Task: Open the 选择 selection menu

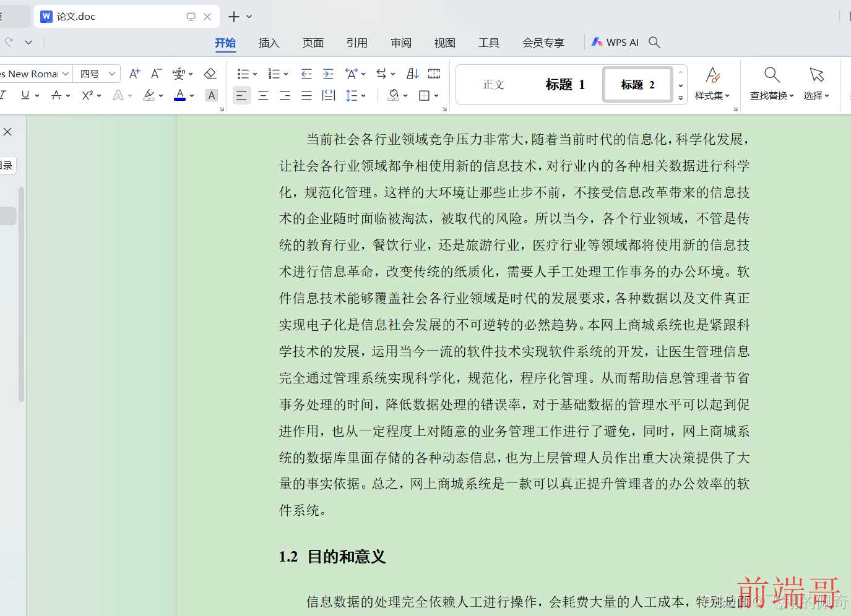Action: pos(816,84)
